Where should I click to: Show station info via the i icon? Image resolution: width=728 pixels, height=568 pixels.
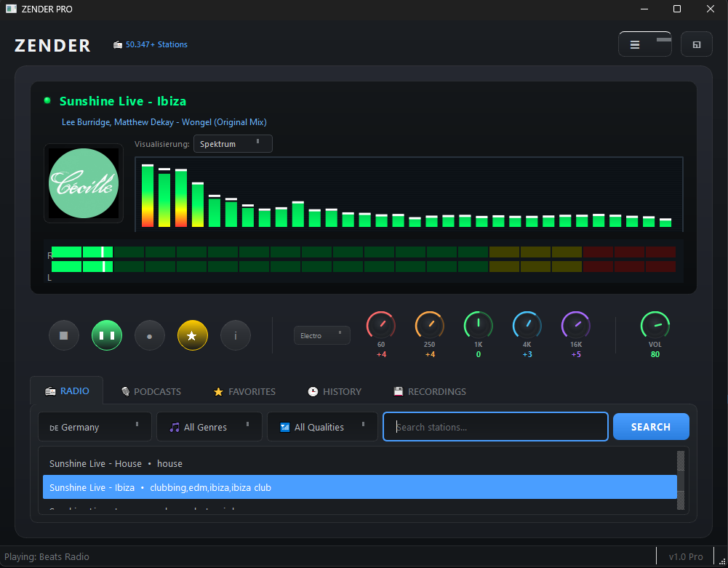click(x=235, y=335)
